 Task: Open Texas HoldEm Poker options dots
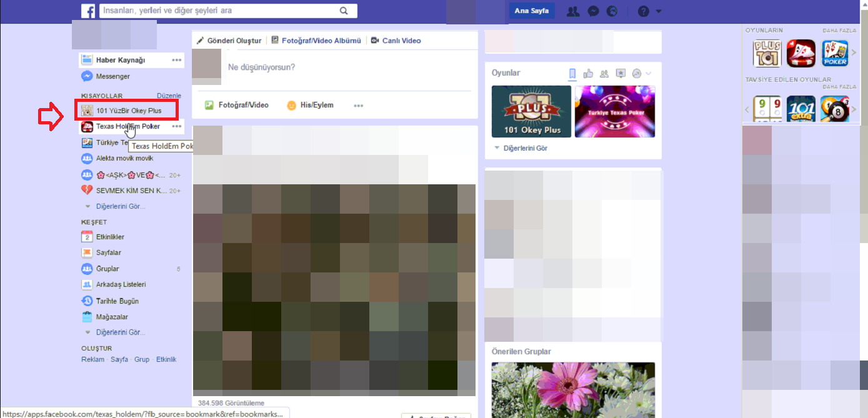click(x=177, y=126)
